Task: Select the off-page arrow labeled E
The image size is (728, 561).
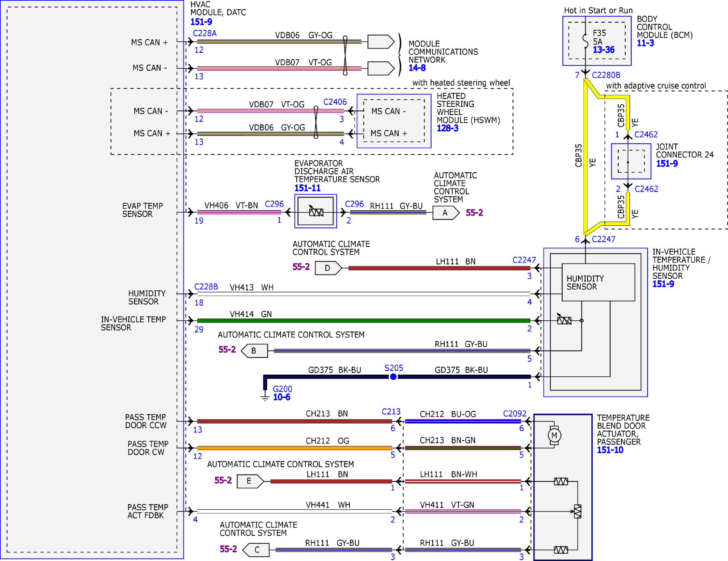Action: tap(250, 481)
